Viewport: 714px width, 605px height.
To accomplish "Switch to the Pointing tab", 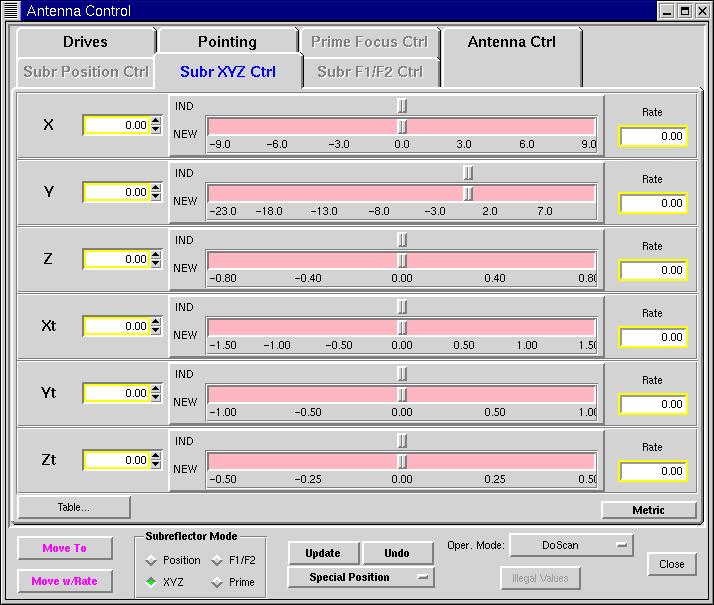I will pos(227,42).
